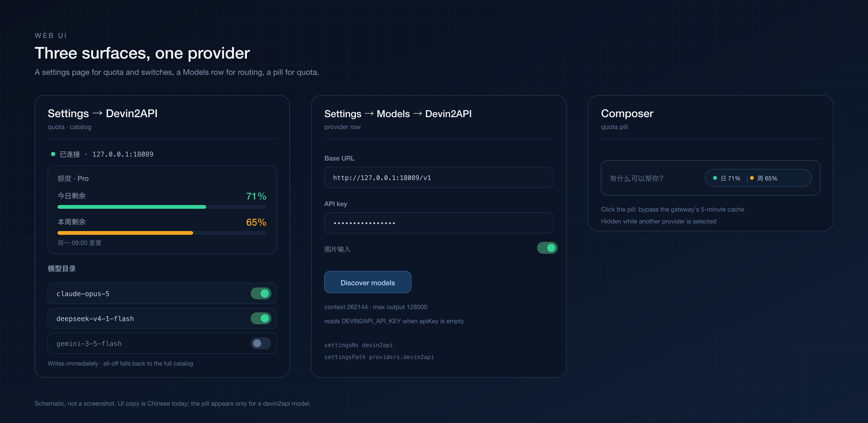Click the Settings → Models → Devin2API title
The height and width of the screenshot is (423, 868).
(398, 113)
